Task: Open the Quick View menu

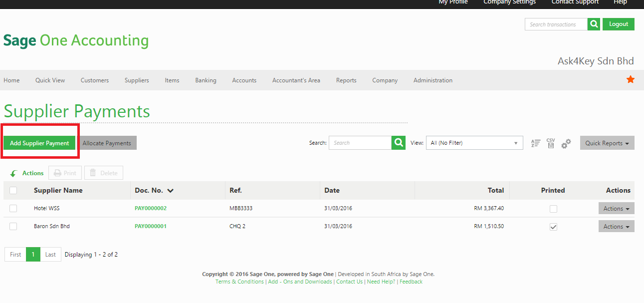Action: click(x=50, y=80)
